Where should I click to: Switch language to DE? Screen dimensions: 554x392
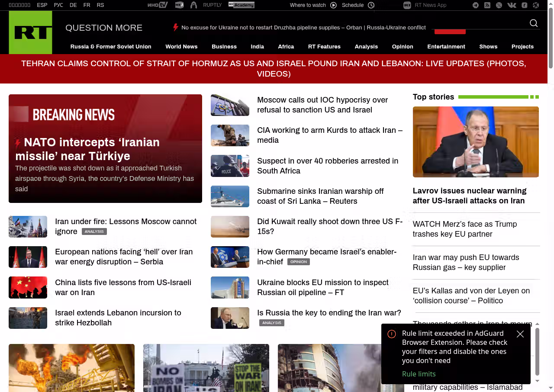click(x=73, y=5)
